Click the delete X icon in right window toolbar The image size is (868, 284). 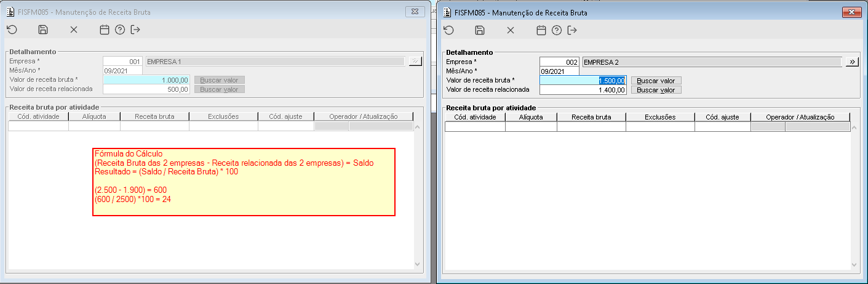[511, 30]
